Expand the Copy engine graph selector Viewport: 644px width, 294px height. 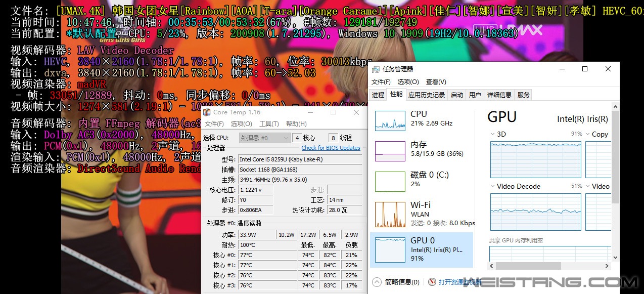[x=588, y=134]
